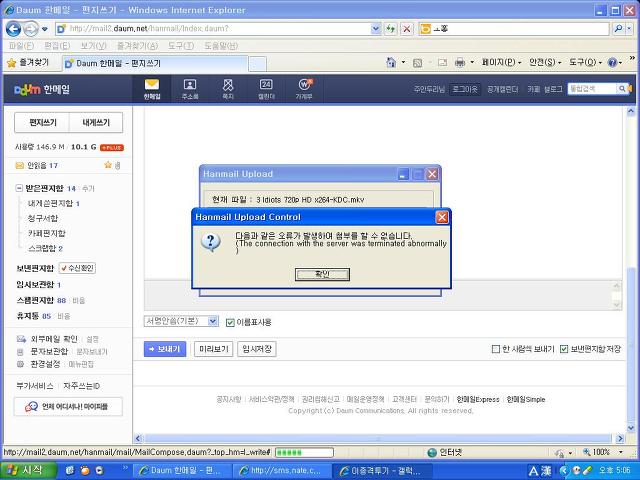Open the 휴지통 trash folder
This screenshot has width=640, height=480.
point(28,316)
